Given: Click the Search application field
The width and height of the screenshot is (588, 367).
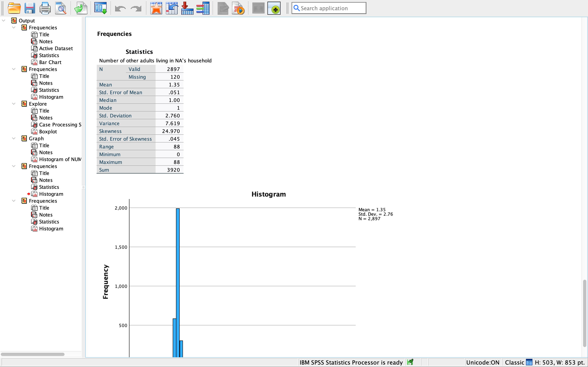Looking at the screenshot, I should coord(329,8).
